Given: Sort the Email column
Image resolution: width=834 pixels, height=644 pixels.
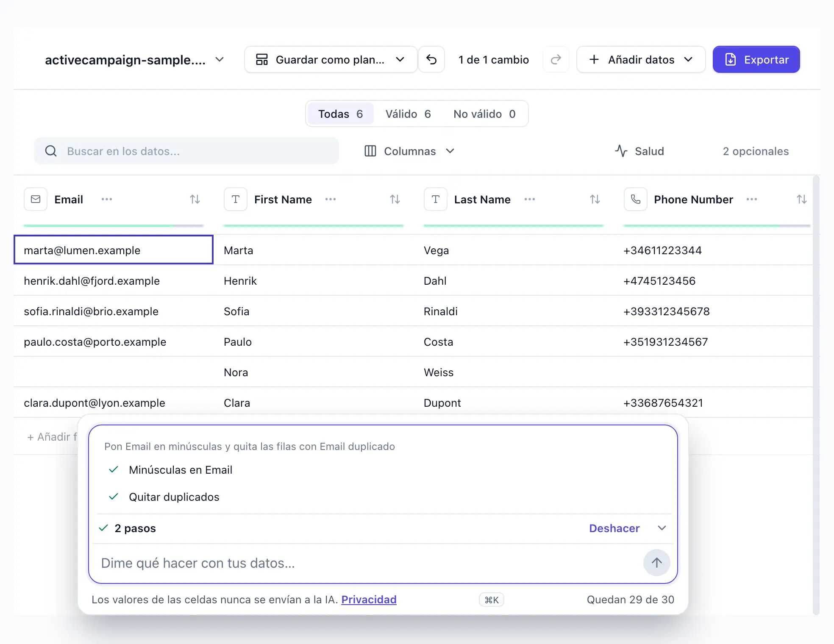Looking at the screenshot, I should [195, 199].
